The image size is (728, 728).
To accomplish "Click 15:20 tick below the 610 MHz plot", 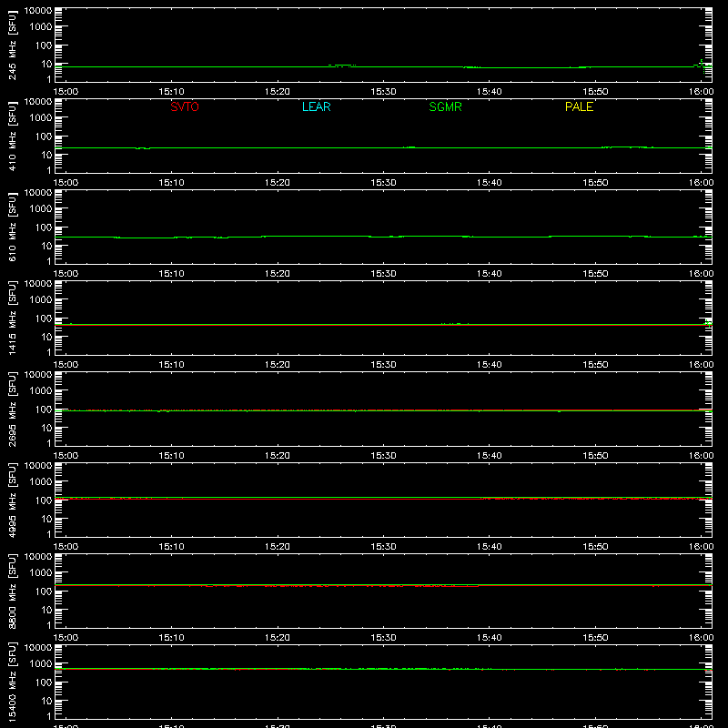I will [278, 274].
